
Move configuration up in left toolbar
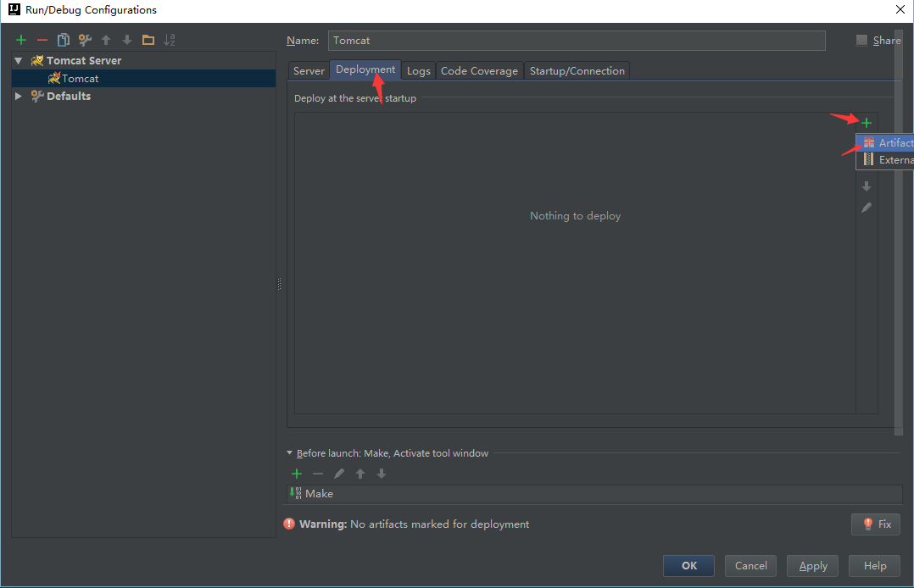tap(106, 40)
